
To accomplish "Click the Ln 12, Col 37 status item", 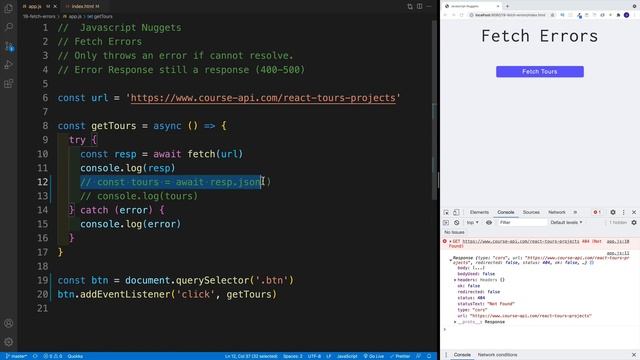I will point(251,356).
